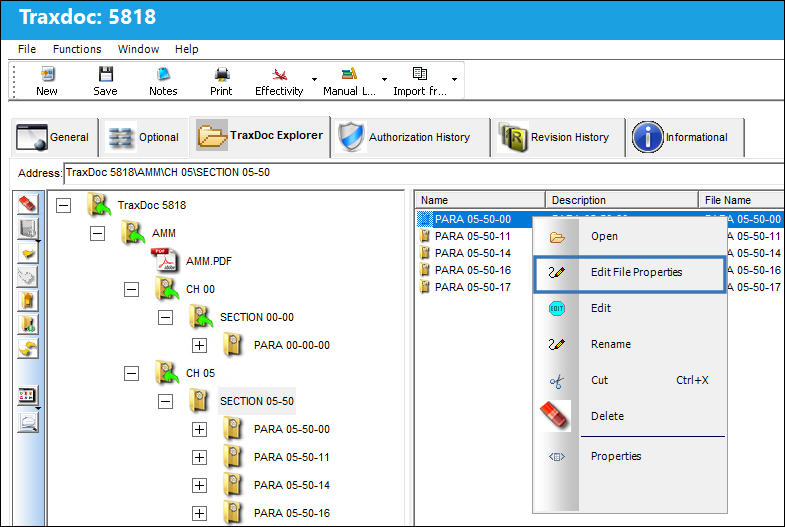Click the open-folder sidebar icon above the puzzle piece
This screenshot has width=785, height=527.
coord(28,252)
